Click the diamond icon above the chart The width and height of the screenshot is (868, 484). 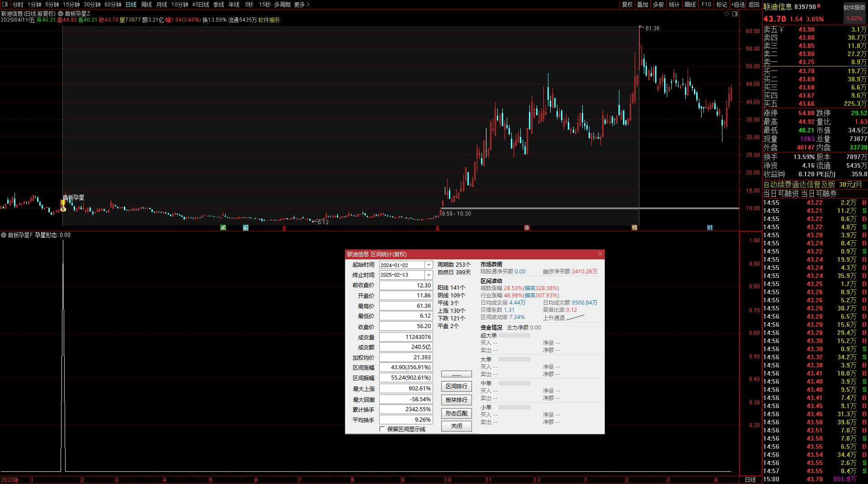tap(726, 14)
